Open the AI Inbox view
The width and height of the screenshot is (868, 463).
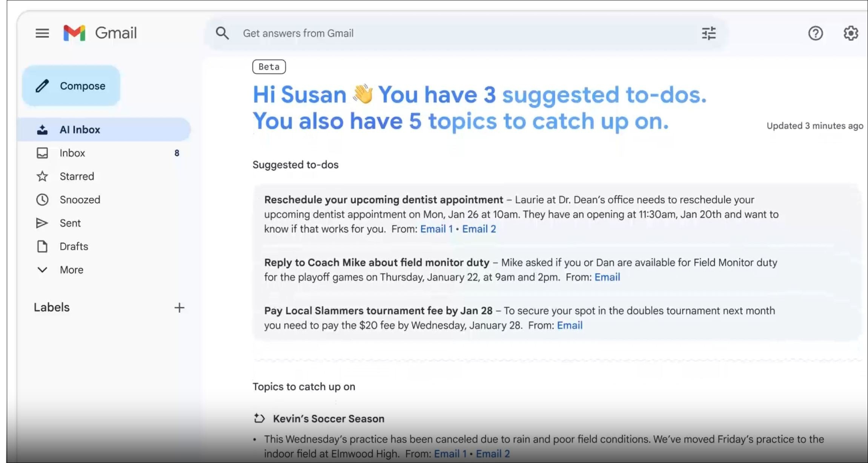click(x=80, y=129)
